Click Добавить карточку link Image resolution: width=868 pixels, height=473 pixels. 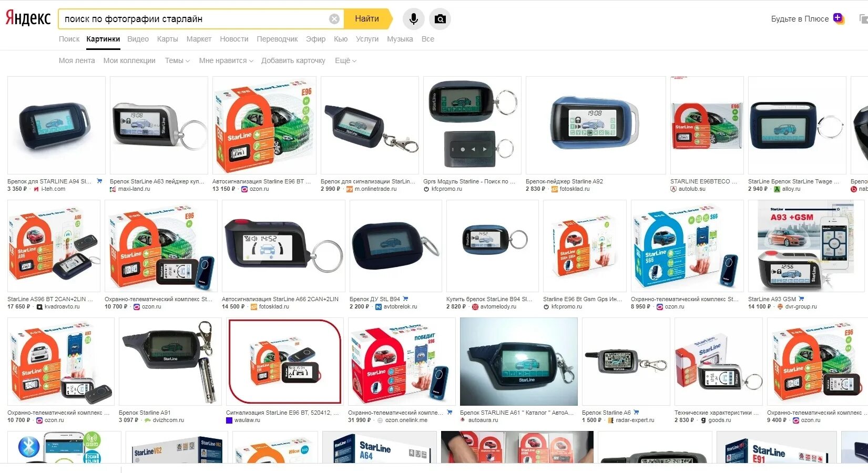(x=293, y=60)
